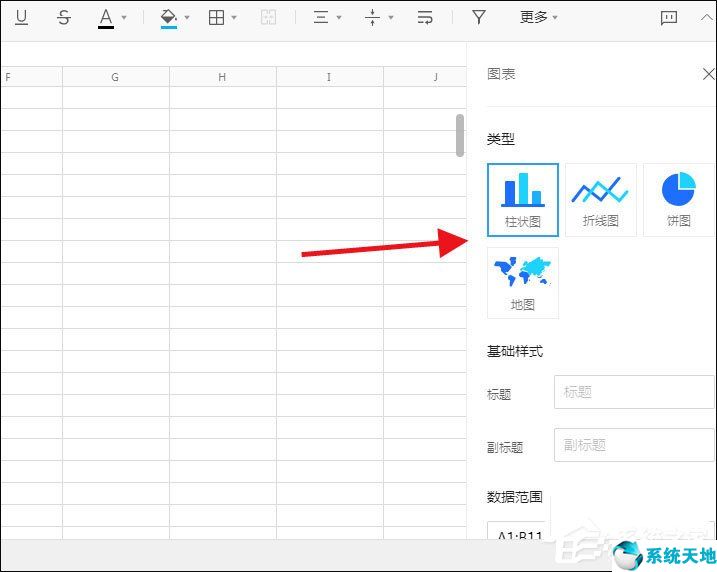Select the 折线图 chart type

tap(600, 200)
